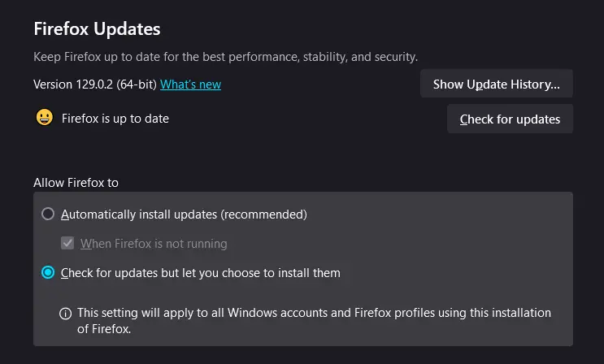Click the 'Allow Firefox to' group label
This screenshot has height=364, width=604.
76,183
